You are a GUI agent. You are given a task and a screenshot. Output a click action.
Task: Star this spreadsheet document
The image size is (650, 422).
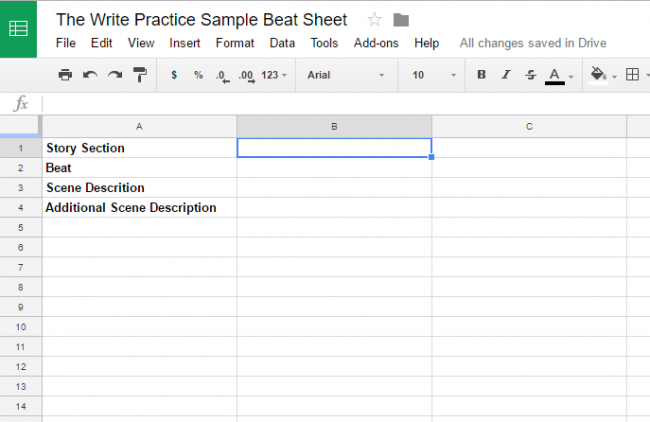tap(375, 20)
